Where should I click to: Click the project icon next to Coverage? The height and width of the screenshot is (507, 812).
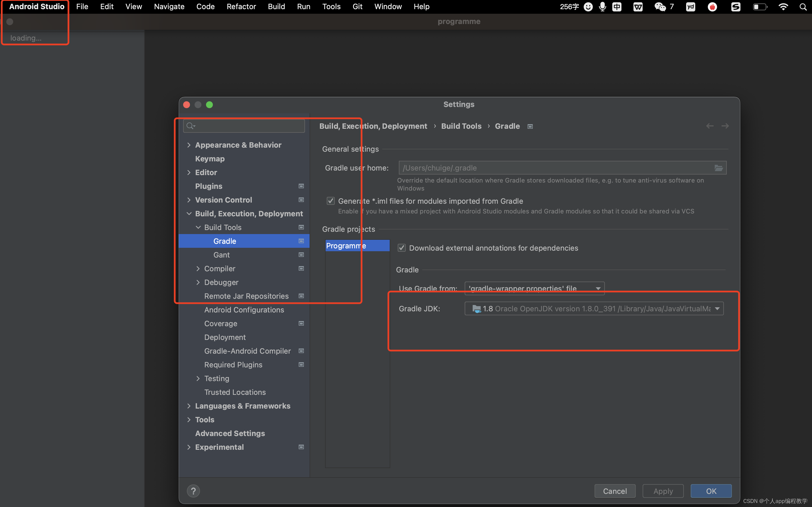point(301,324)
